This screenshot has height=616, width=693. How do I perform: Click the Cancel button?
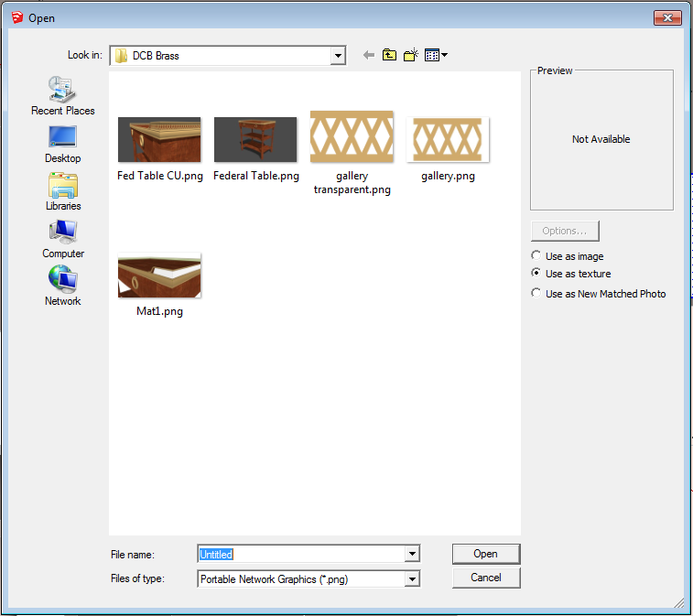click(x=486, y=578)
